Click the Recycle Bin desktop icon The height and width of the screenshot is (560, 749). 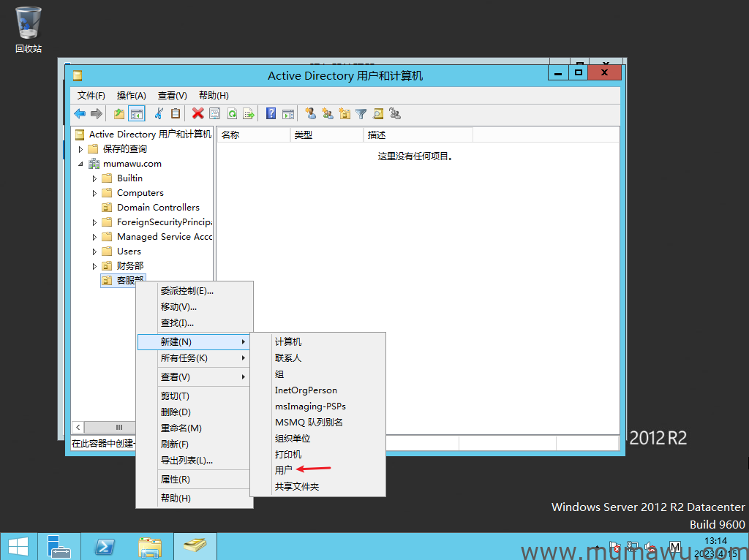coord(29,29)
